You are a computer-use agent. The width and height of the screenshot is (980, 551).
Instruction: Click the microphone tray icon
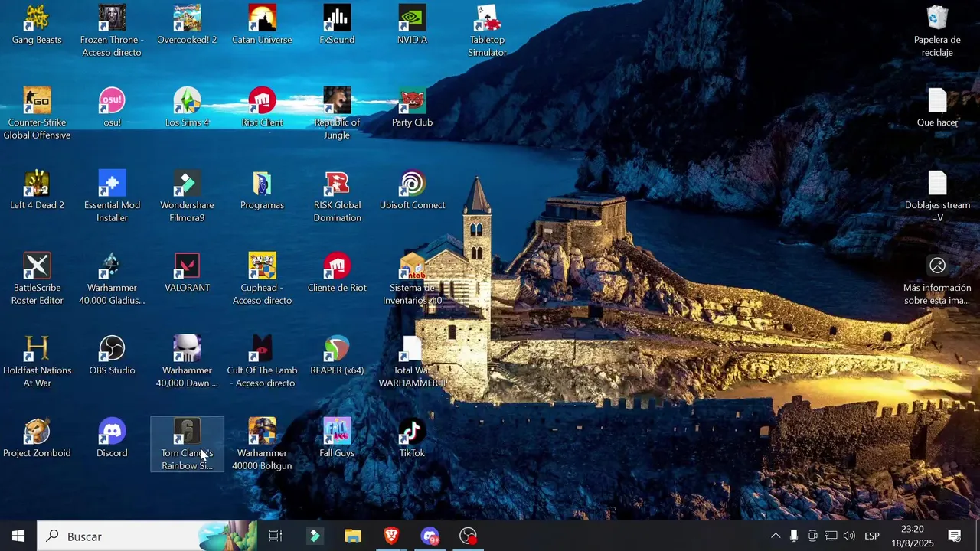[x=794, y=536]
